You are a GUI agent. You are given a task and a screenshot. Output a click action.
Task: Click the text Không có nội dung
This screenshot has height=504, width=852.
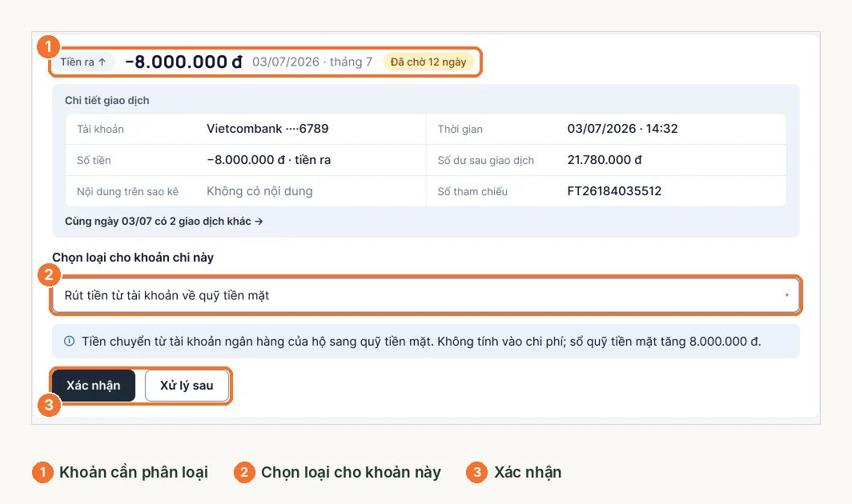point(259,191)
